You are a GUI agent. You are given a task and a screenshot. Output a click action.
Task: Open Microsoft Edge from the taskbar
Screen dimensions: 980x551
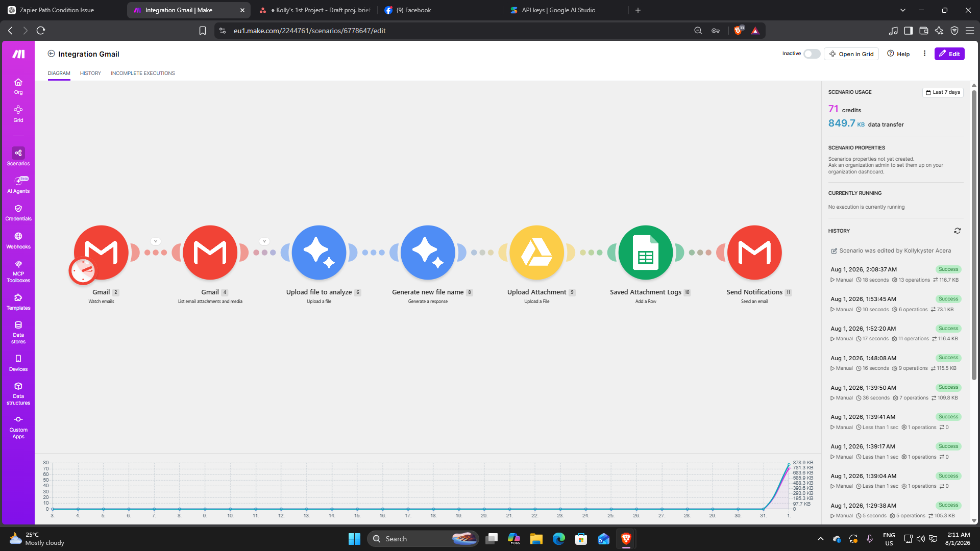[559, 539]
